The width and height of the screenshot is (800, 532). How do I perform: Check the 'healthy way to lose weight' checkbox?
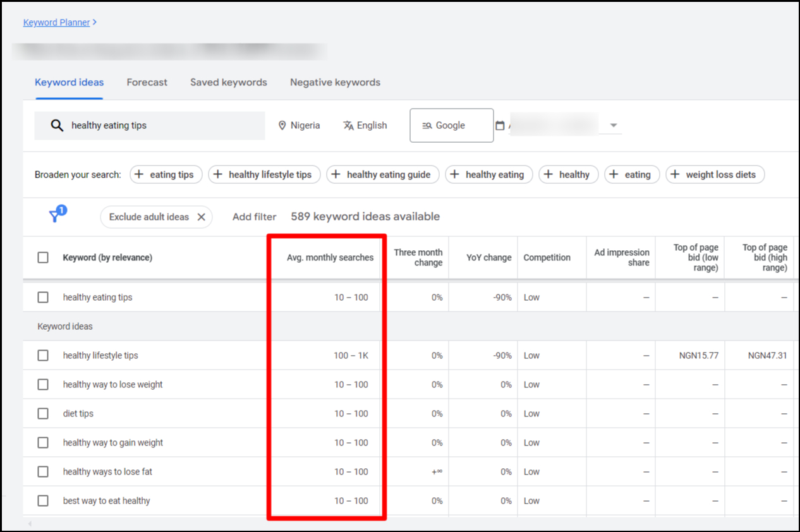(x=43, y=384)
